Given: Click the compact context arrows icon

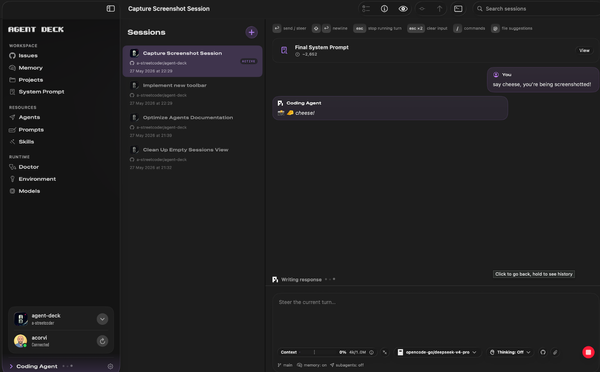Looking at the screenshot, I should tap(385, 352).
